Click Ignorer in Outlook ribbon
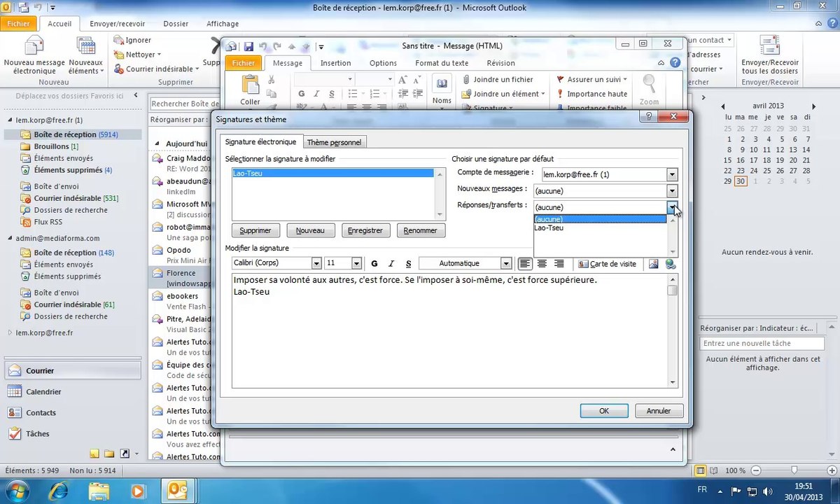Image resolution: width=840 pixels, height=504 pixels. (132, 41)
